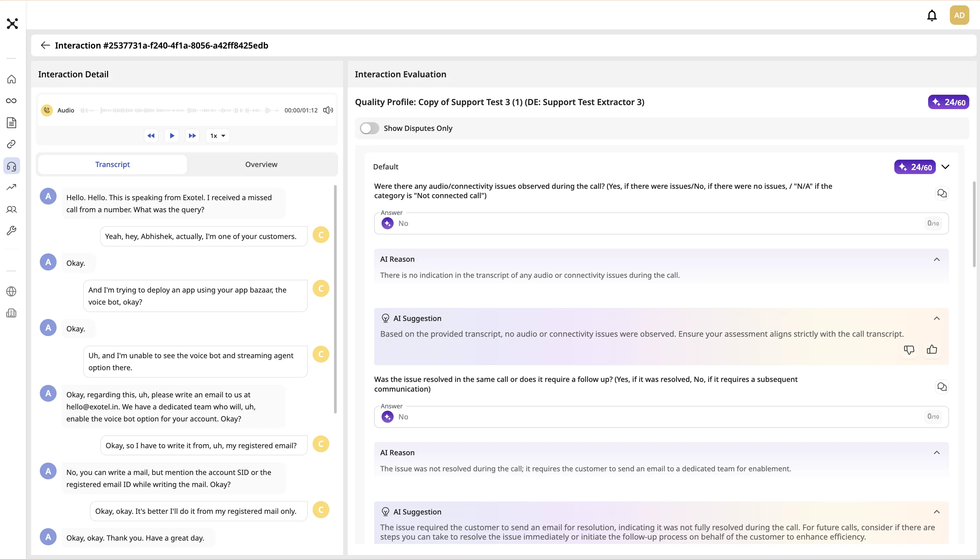The width and height of the screenshot is (980, 559).
Task: Open the globe sidebar icon
Action: (x=11, y=292)
